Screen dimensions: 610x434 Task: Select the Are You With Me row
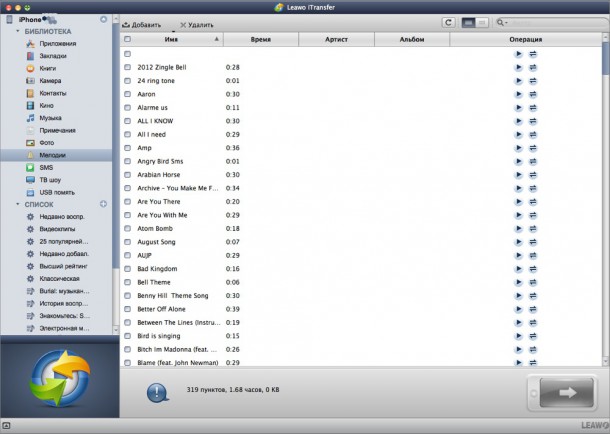[361, 215]
